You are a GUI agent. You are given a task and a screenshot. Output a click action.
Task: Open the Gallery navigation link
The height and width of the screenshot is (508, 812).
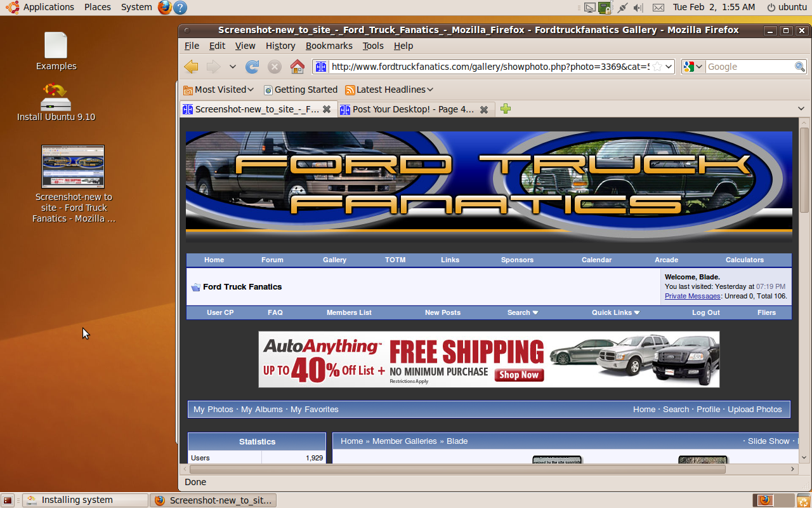coord(334,260)
